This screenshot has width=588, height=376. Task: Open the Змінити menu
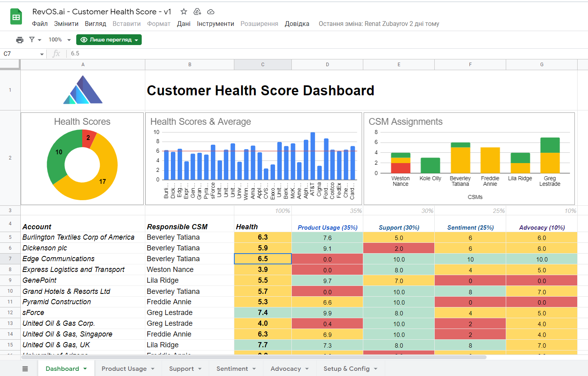tap(66, 24)
